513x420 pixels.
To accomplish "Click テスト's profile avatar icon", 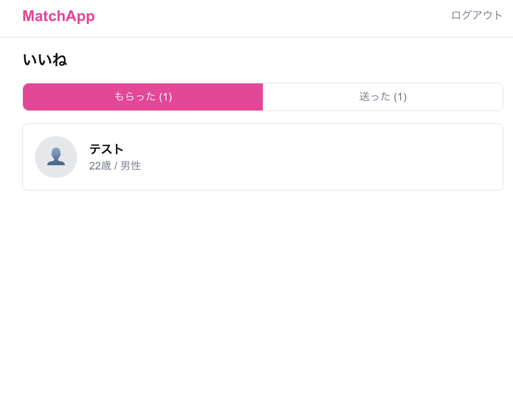I will pos(56,157).
